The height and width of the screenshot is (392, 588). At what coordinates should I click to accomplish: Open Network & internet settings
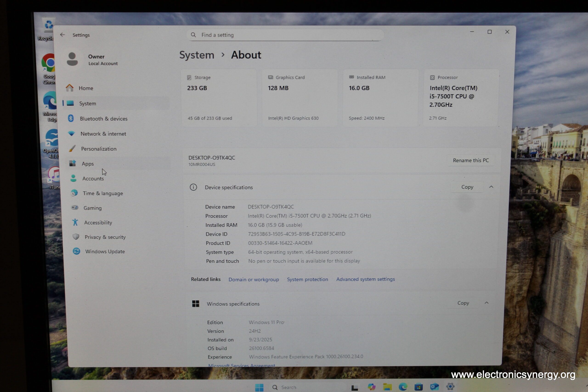coord(103,134)
